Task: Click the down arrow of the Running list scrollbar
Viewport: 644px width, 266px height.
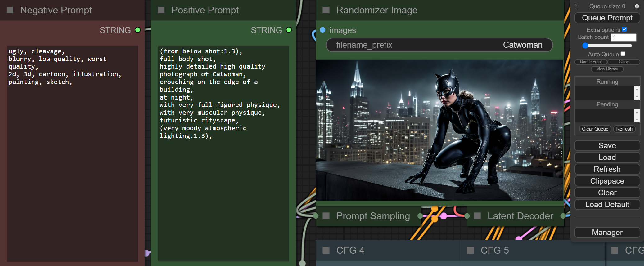Action: 637,97
